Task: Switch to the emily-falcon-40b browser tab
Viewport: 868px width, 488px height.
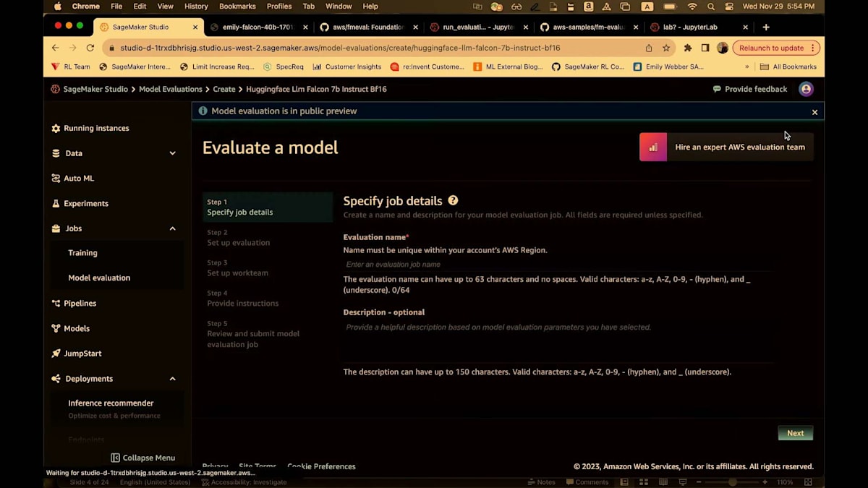Action: (258, 27)
